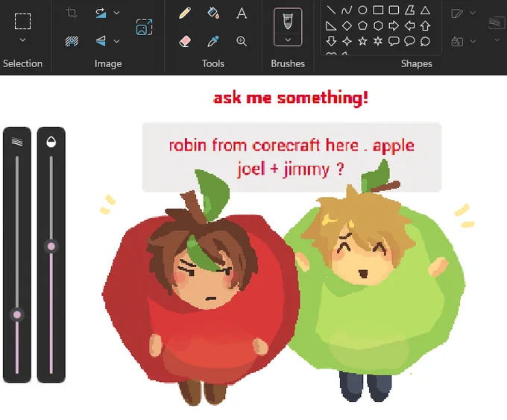Click the Shape outline icon
Screen dimensions: 507x420
pyautogui.click(x=457, y=13)
